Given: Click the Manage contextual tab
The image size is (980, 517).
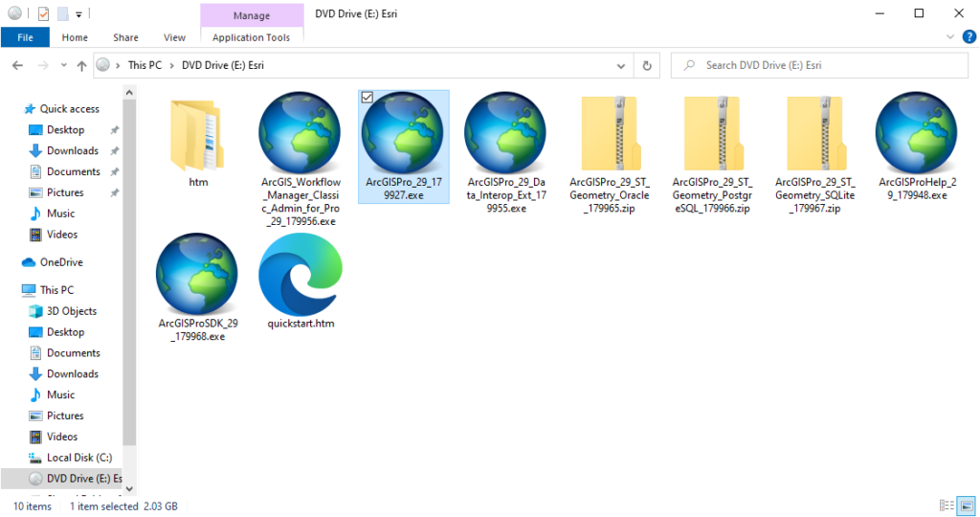Looking at the screenshot, I should coord(252,15).
